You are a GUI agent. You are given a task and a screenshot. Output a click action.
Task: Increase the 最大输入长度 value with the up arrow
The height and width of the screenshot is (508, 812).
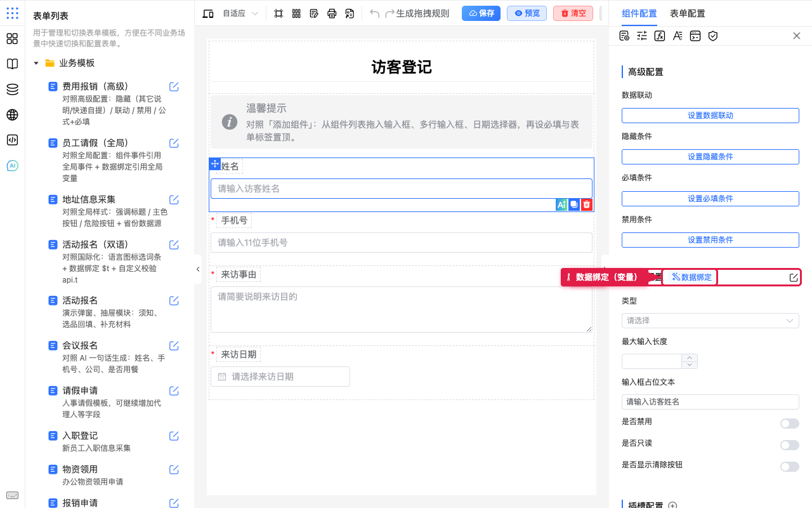pos(690,358)
